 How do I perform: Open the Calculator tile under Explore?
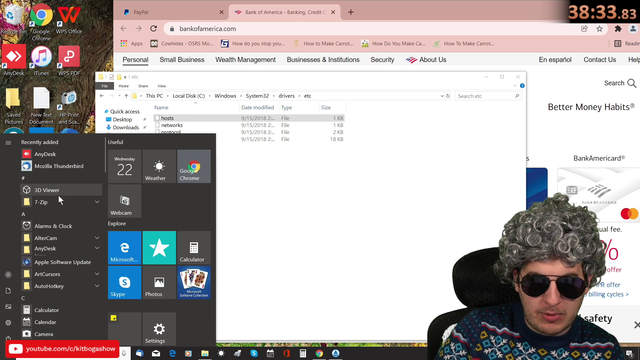pyautogui.click(x=194, y=247)
